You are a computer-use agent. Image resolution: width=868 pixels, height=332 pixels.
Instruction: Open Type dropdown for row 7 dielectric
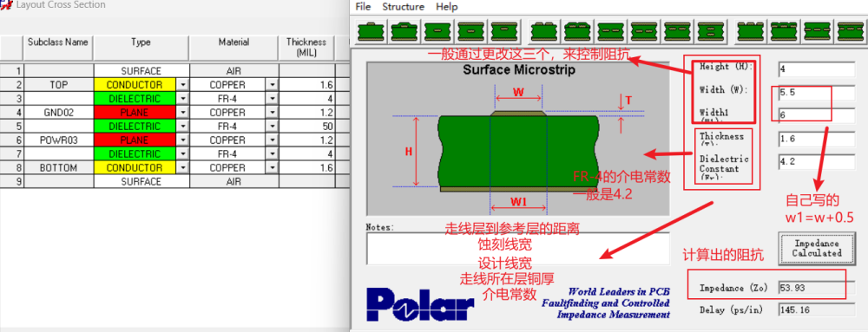[182, 154]
